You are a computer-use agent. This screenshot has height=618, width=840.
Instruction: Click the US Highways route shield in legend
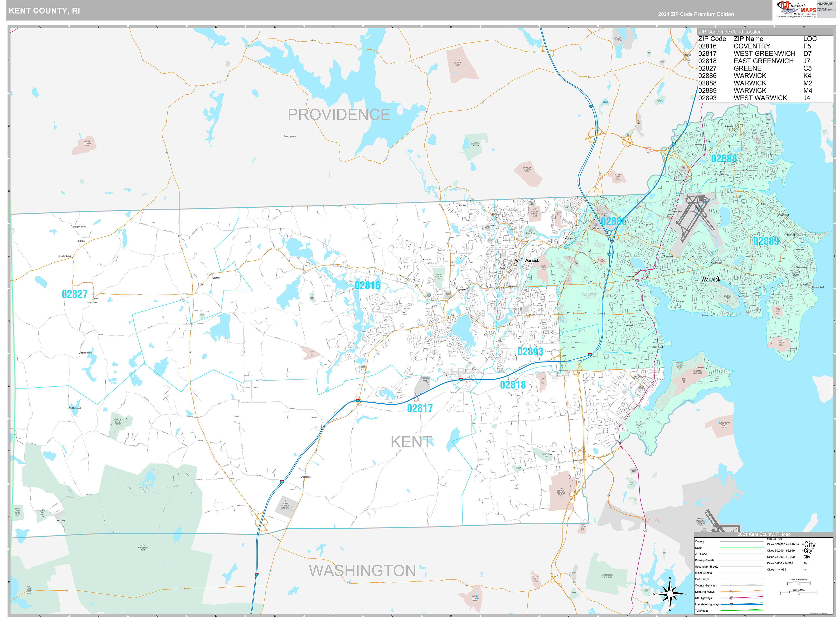tap(731, 598)
